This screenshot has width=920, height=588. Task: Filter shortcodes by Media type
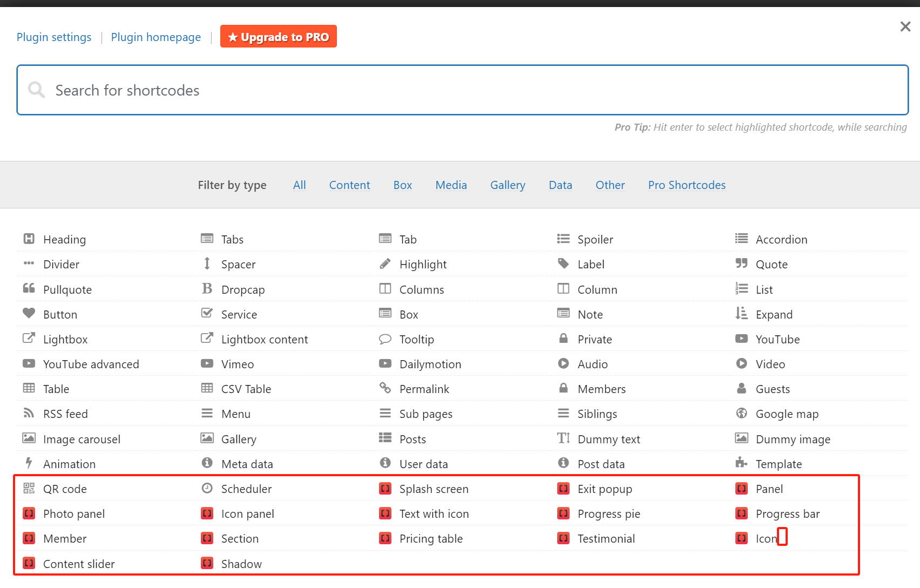click(x=451, y=185)
